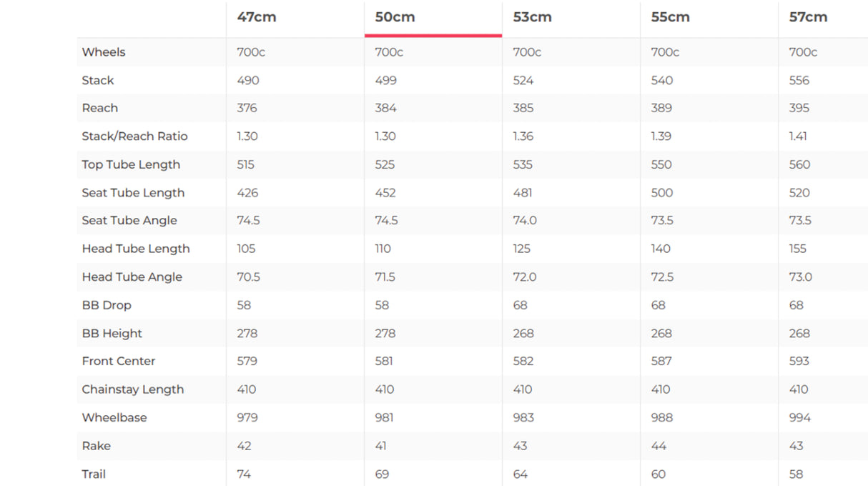Select the 50cm Reach value 384
The width and height of the screenshot is (868, 488).
click(x=386, y=109)
